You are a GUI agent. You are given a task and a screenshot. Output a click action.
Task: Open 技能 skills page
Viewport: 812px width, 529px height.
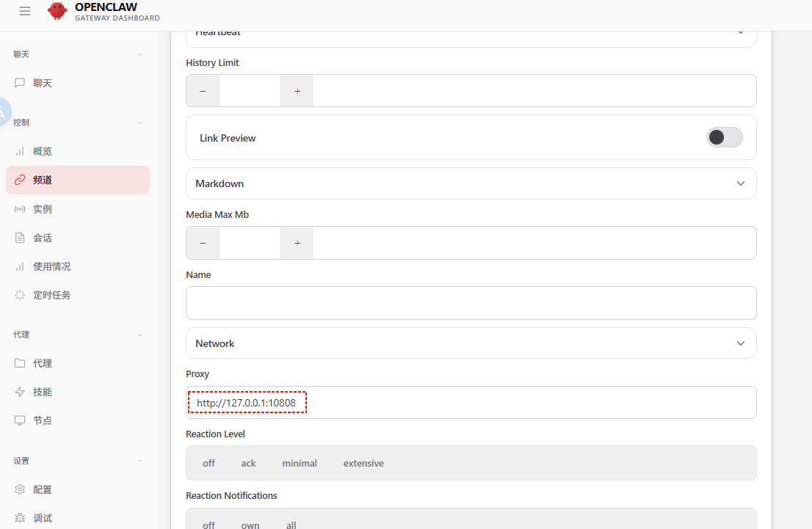click(43, 392)
